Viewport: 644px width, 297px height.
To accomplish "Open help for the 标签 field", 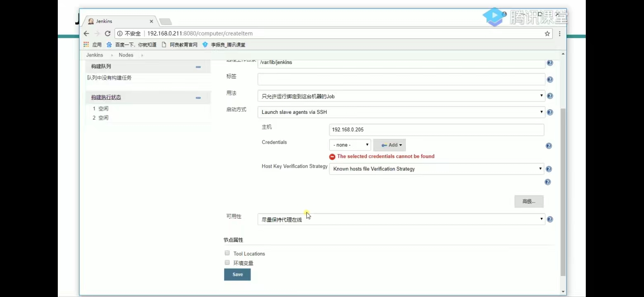I will click(x=550, y=80).
